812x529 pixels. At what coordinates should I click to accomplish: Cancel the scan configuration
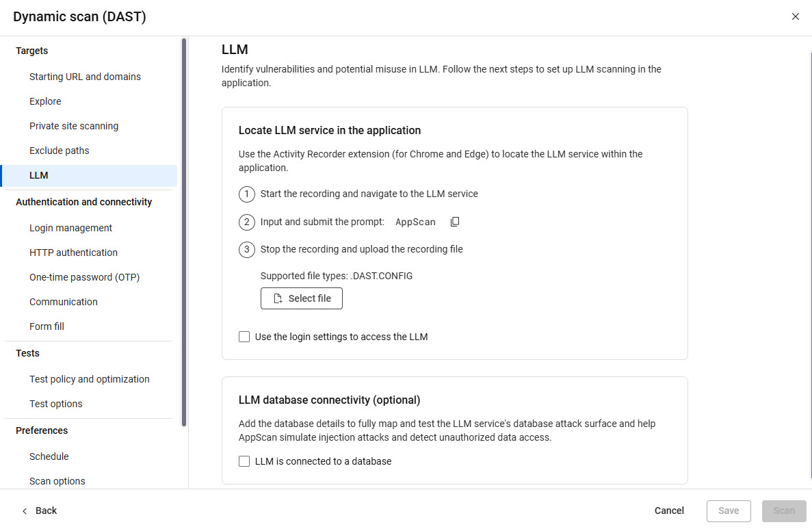coord(668,511)
